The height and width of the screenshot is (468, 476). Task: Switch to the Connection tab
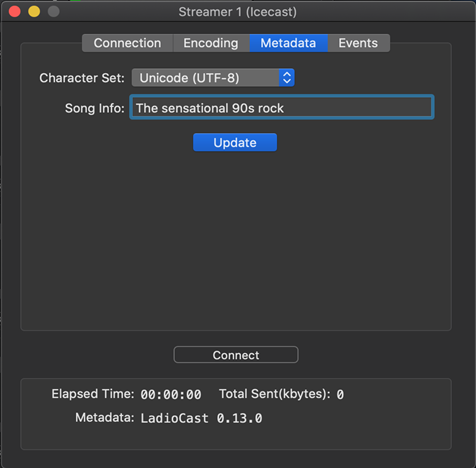[x=127, y=43]
